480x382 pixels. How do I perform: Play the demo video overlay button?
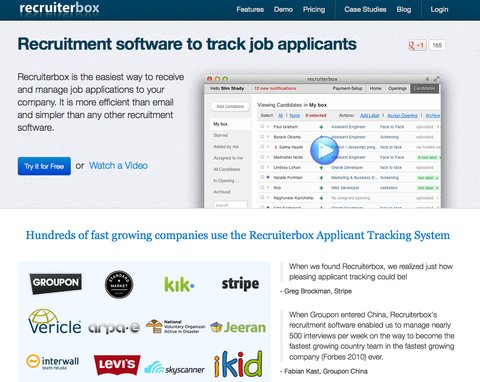(324, 150)
